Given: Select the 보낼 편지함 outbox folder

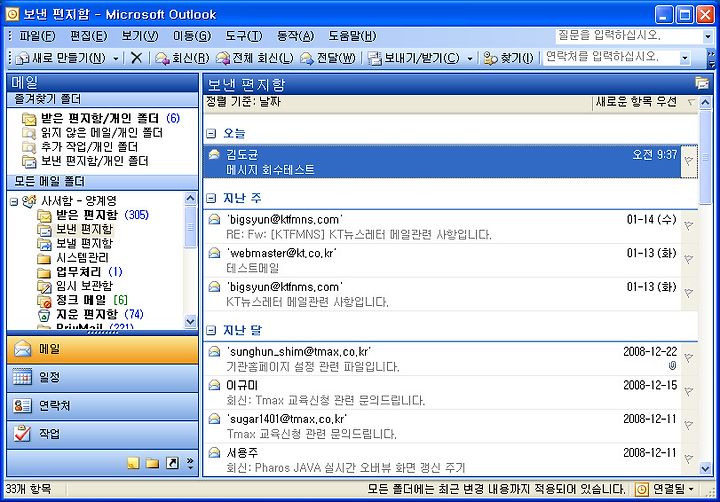Looking at the screenshot, I should (x=75, y=243).
